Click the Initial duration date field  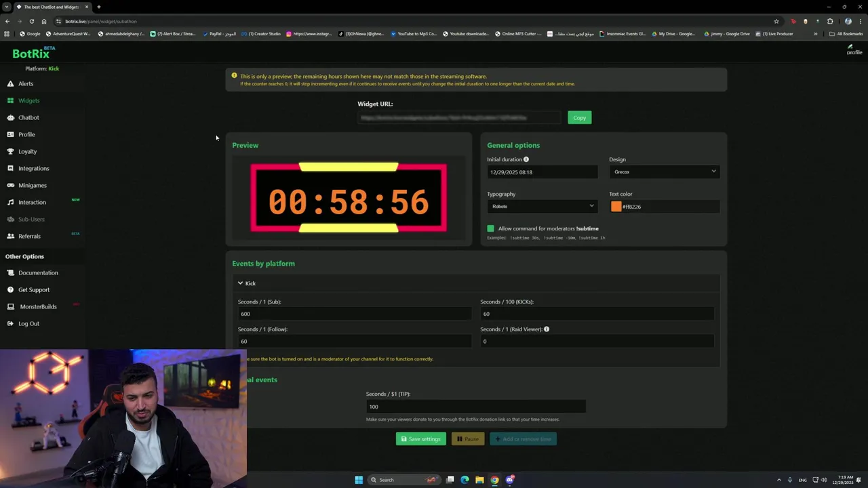(x=542, y=172)
